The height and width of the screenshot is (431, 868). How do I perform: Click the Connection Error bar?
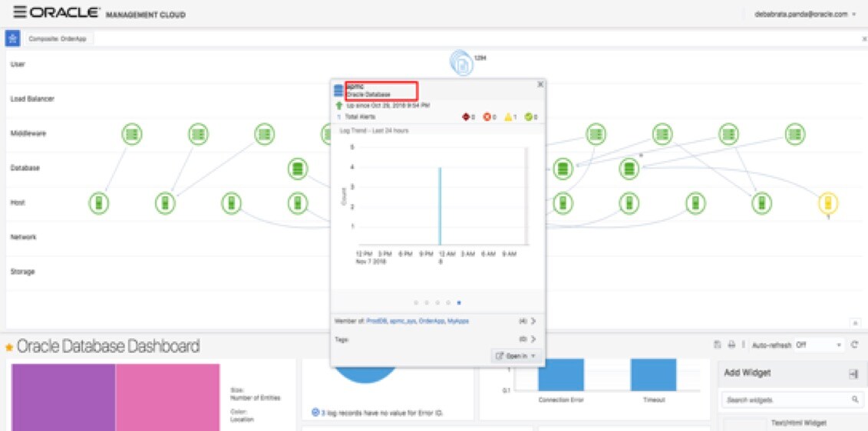(561, 374)
